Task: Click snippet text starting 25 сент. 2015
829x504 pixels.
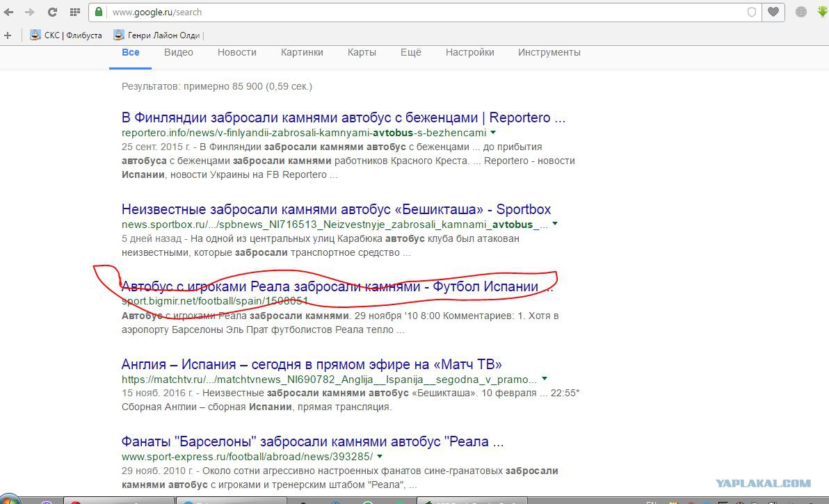Action: [348, 161]
